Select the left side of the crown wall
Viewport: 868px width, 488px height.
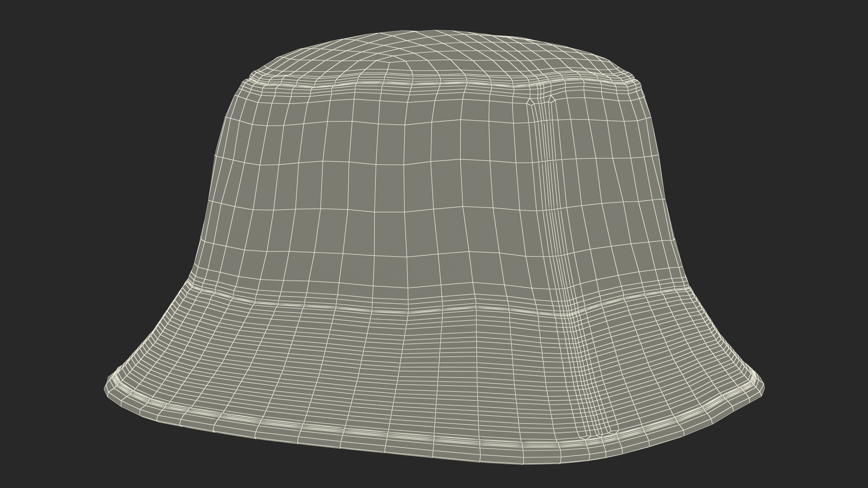click(x=244, y=190)
